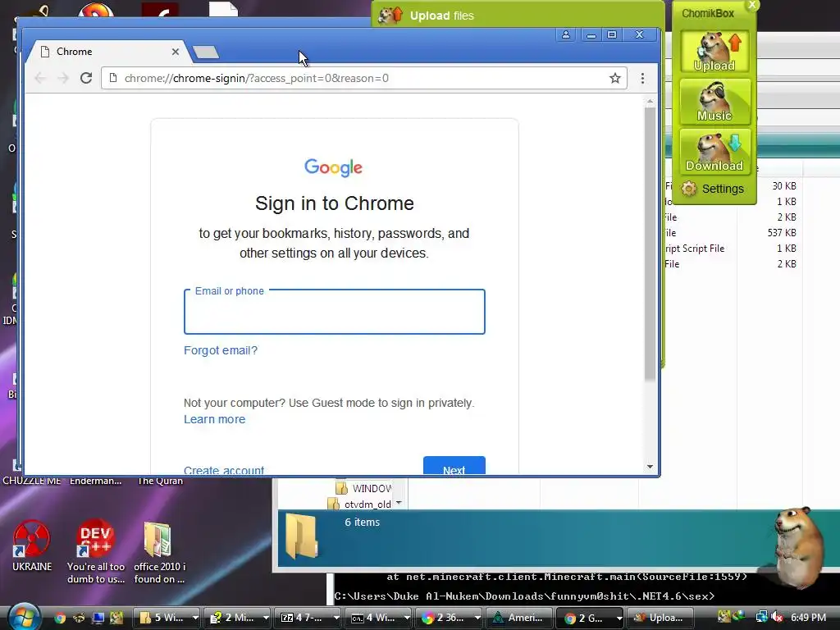Click the gear icon beside Settings
The height and width of the screenshot is (630, 840).
(x=689, y=189)
